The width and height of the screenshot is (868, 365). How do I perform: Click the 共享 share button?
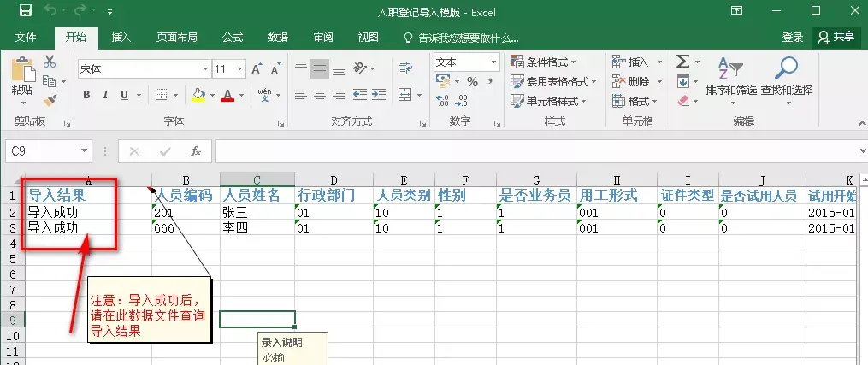tap(836, 37)
